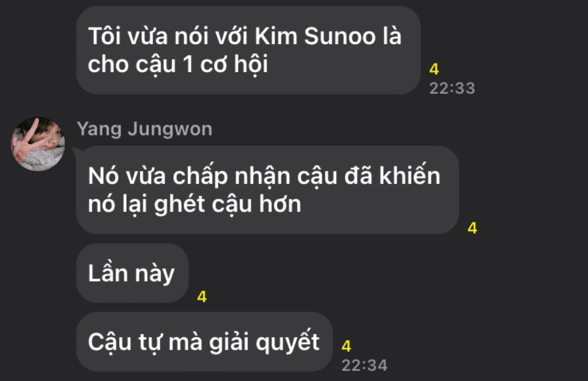Click the words 'giải quyết' in the last message
The width and height of the screenshot is (588, 381).
pyautogui.click(x=264, y=342)
